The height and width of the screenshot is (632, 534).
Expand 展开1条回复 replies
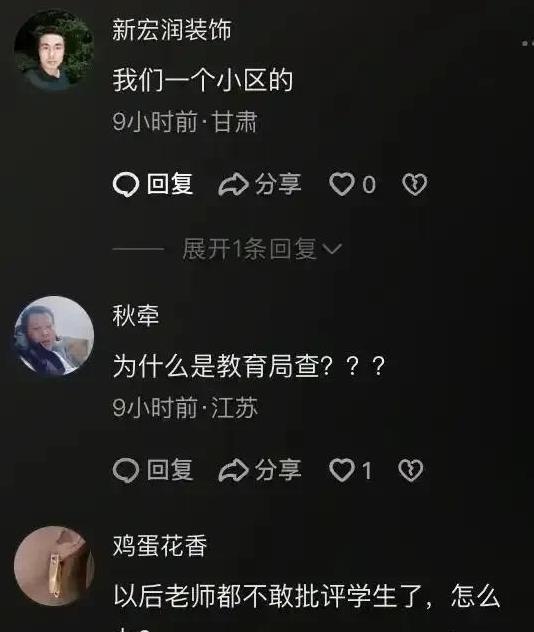pos(262,249)
